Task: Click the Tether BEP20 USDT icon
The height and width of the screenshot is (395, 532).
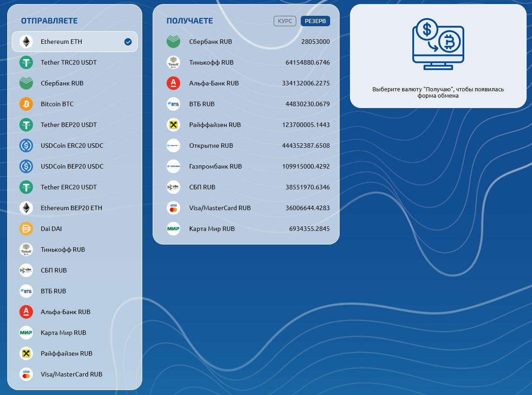Action: point(26,125)
